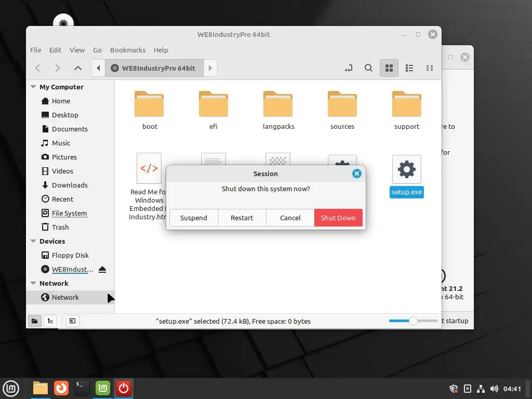Show places in the sidebar
Screen dimensions: 532x399
[x=35, y=321]
